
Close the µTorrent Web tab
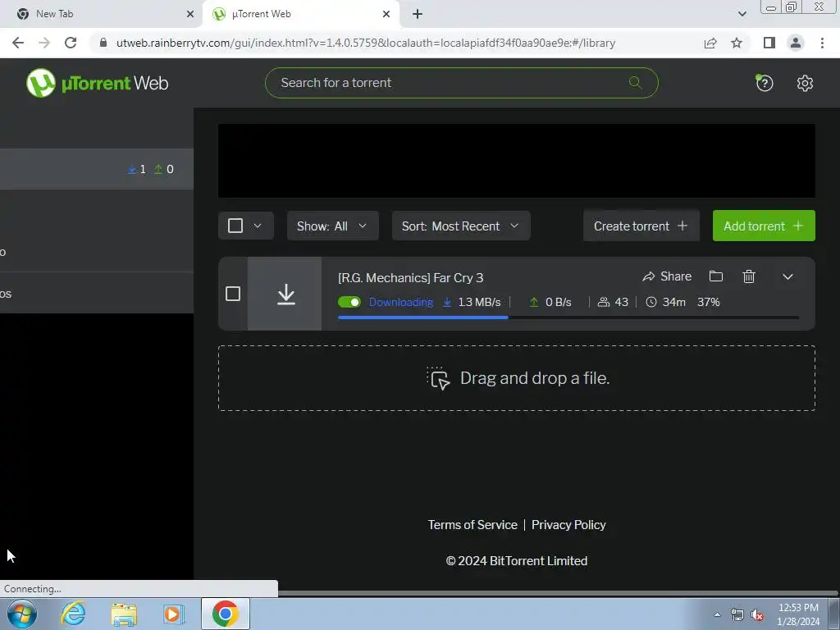pyautogui.click(x=386, y=15)
